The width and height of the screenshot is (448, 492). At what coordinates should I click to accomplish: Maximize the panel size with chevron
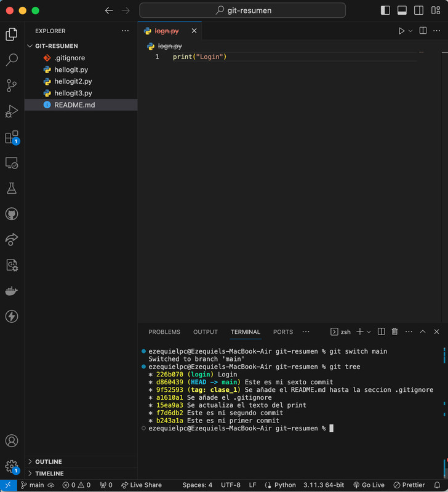(x=423, y=331)
